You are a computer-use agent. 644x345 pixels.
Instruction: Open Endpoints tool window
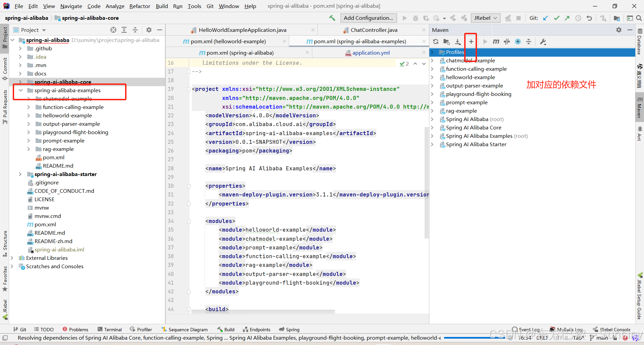pyautogui.click(x=257, y=330)
